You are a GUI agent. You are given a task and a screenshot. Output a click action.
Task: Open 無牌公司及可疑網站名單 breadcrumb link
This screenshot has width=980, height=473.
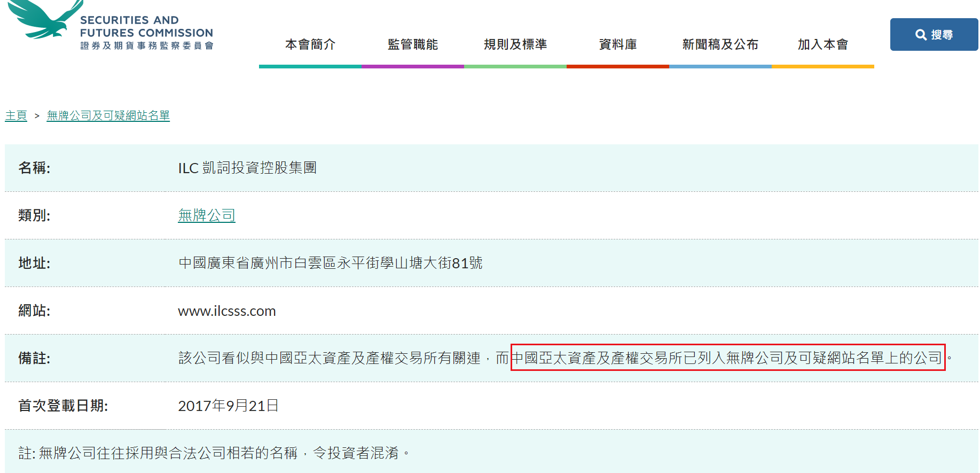[x=108, y=115]
